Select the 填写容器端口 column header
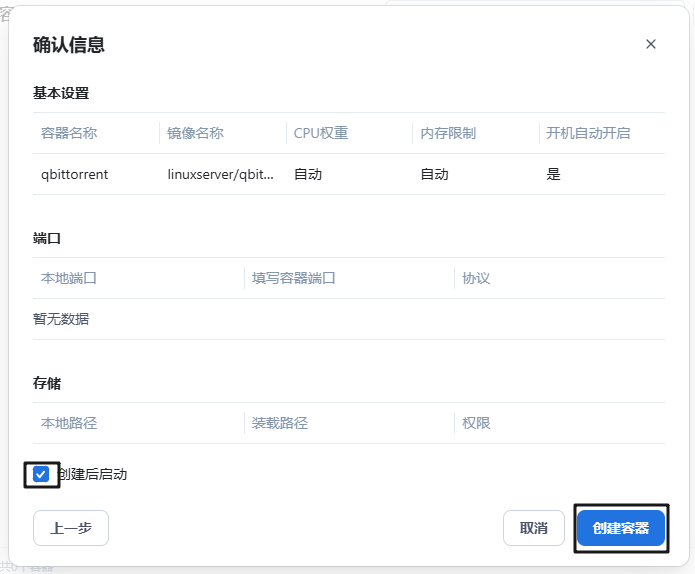Image resolution: width=695 pixels, height=574 pixels. (293, 278)
